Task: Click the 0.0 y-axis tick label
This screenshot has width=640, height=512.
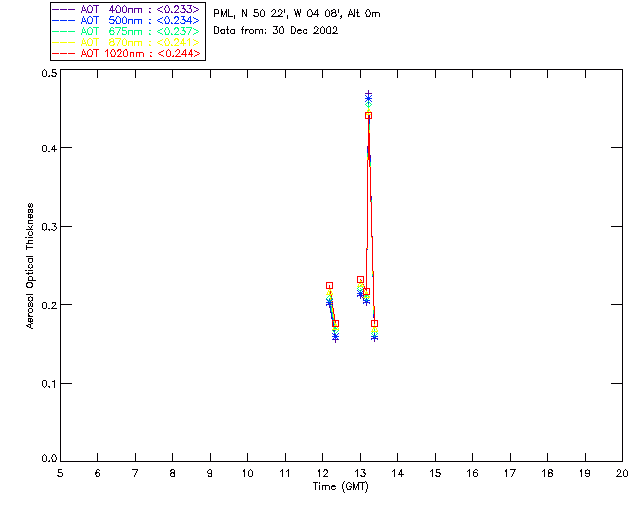Action: (x=49, y=459)
